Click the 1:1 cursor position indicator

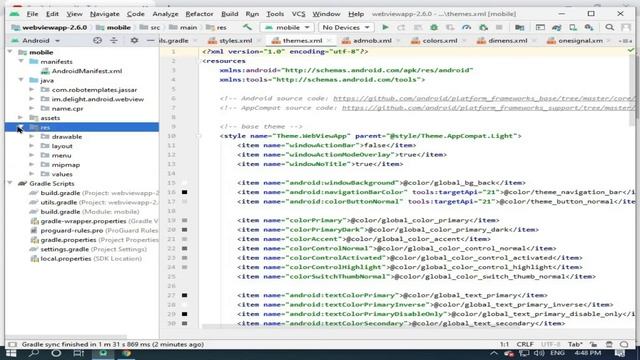coord(504,344)
